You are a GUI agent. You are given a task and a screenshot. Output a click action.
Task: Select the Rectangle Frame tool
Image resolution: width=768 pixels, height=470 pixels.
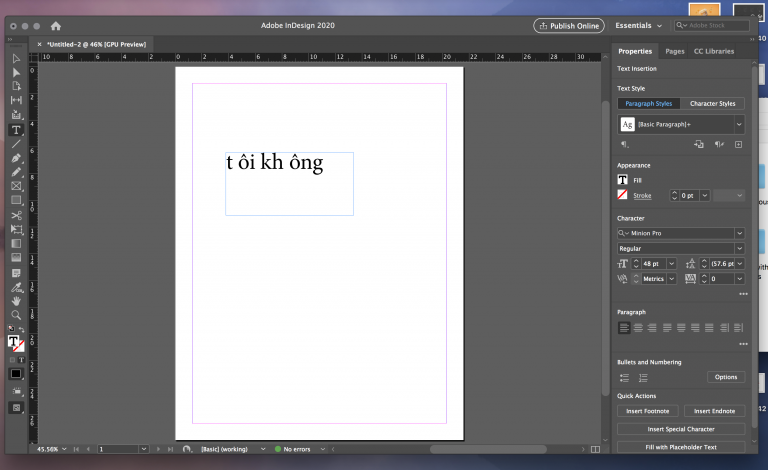pos(16,186)
